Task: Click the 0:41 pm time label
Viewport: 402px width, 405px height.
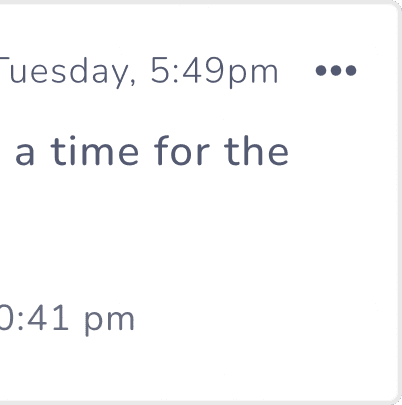Action: [x=67, y=320]
